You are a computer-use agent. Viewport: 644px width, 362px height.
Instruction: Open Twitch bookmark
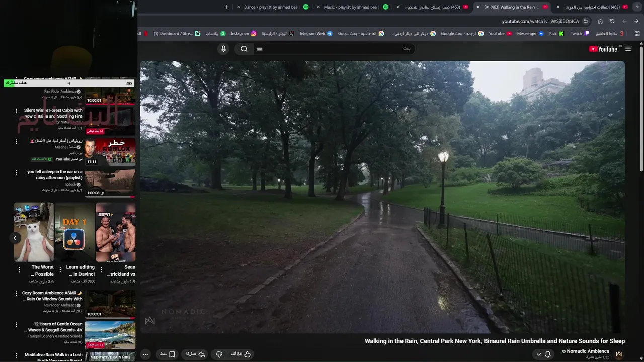coord(580,34)
